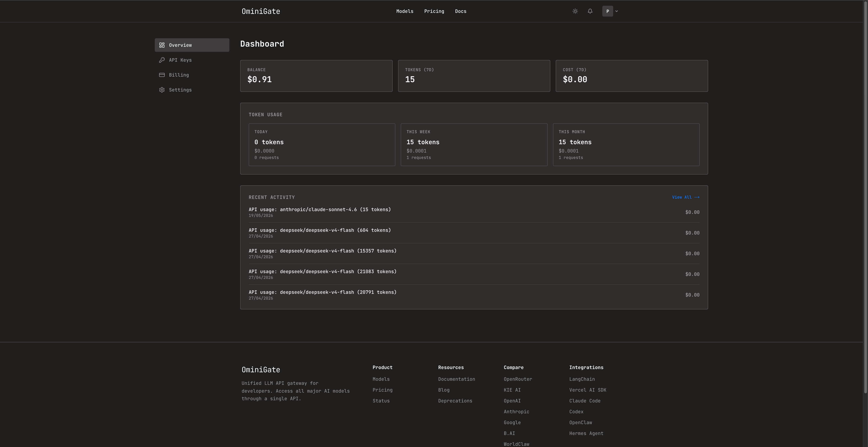Select the Cost (7D) card
Image resolution: width=868 pixels, height=447 pixels.
[632, 76]
